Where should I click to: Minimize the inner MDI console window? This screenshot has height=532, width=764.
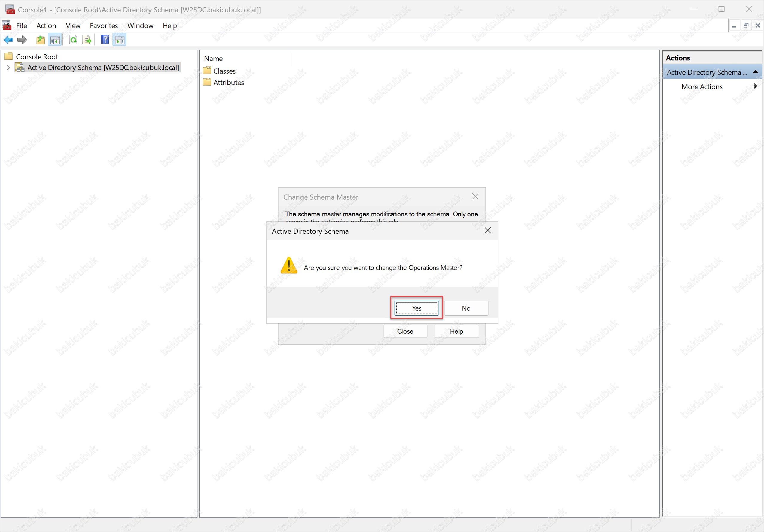[734, 26]
